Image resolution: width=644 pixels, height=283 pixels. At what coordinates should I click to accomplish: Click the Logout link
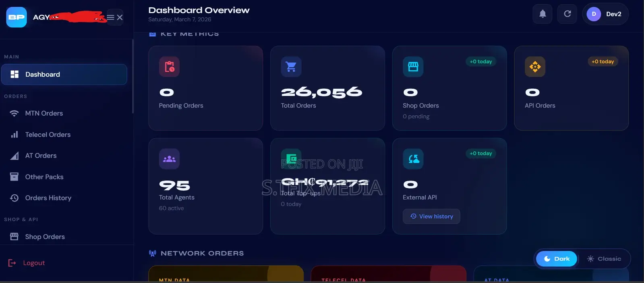point(34,263)
